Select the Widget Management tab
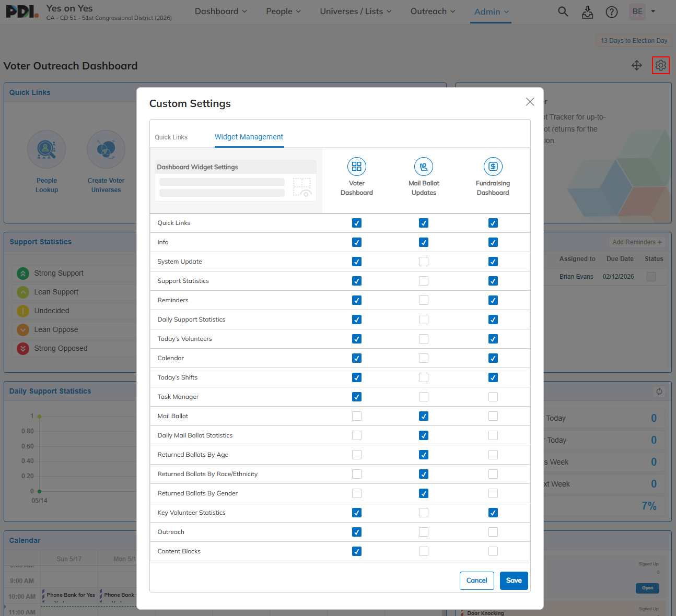This screenshot has width=676, height=616. tap(249, 137)
